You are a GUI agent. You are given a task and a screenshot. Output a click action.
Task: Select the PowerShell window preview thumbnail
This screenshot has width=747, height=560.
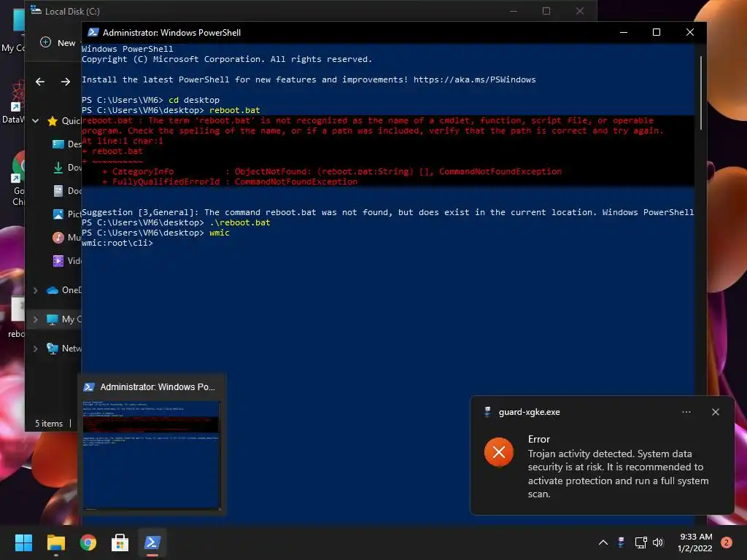pyautogui.click(x=152, y=455)
